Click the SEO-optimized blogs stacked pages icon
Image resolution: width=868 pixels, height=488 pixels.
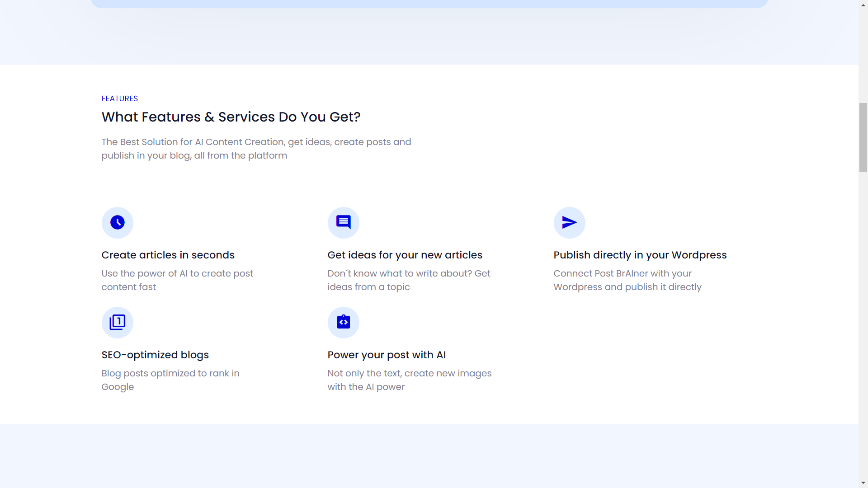coord(118,322)
